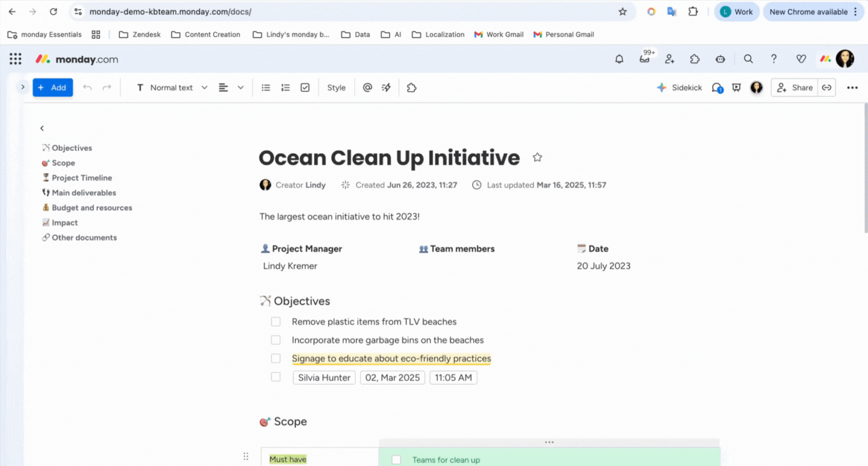868x466 pixels.
Task: Click the Share button
Action: [795, 88]
